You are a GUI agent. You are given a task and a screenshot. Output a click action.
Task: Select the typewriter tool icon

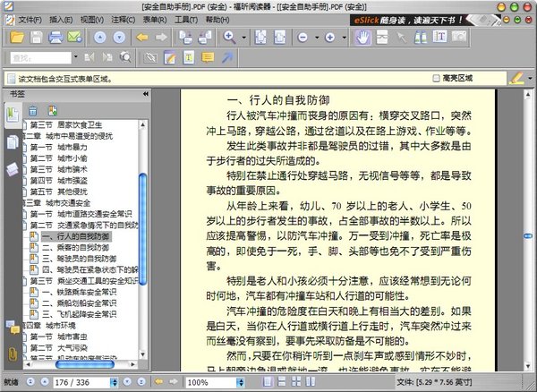189,57
